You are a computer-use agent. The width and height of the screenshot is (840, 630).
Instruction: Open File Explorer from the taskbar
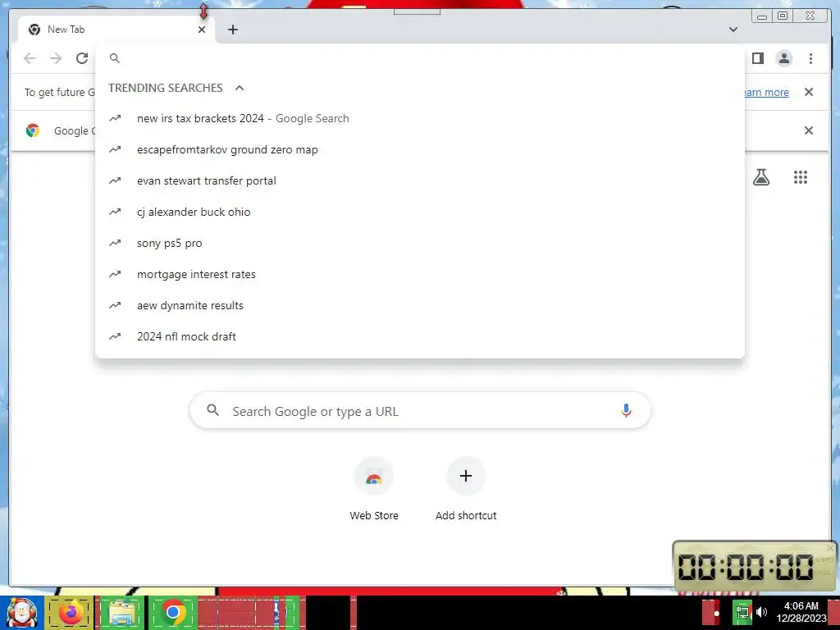(x=122, y=613)
